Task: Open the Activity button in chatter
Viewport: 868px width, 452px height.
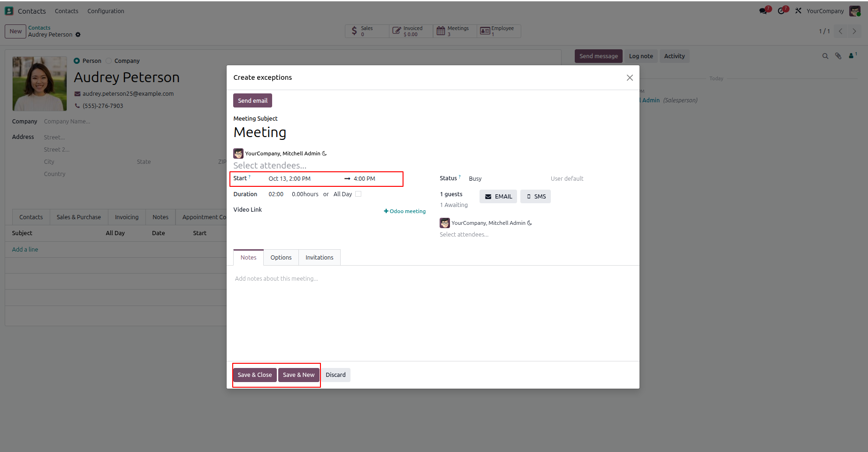Action: click(674, 56)
